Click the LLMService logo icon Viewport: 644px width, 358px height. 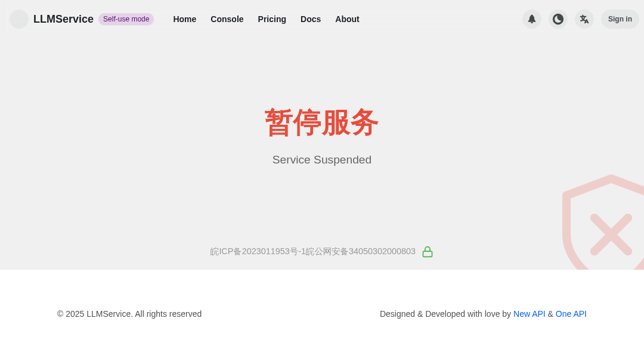tap(19, 19)
